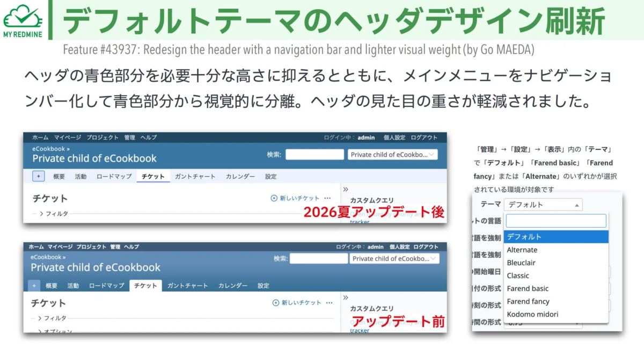Viewport: 644px width, 362px height.
Task: Select the ガントチャート tab in upper screenshot
Action: coord(195,176)
